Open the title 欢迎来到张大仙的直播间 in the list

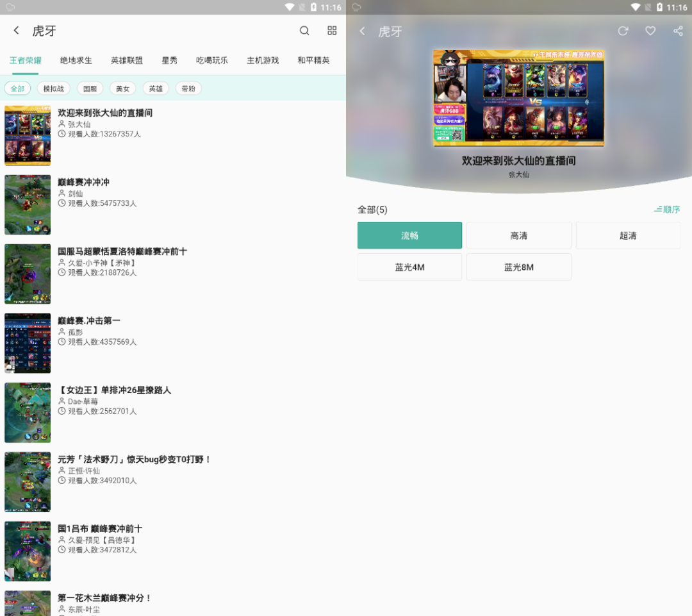(105, 113)
